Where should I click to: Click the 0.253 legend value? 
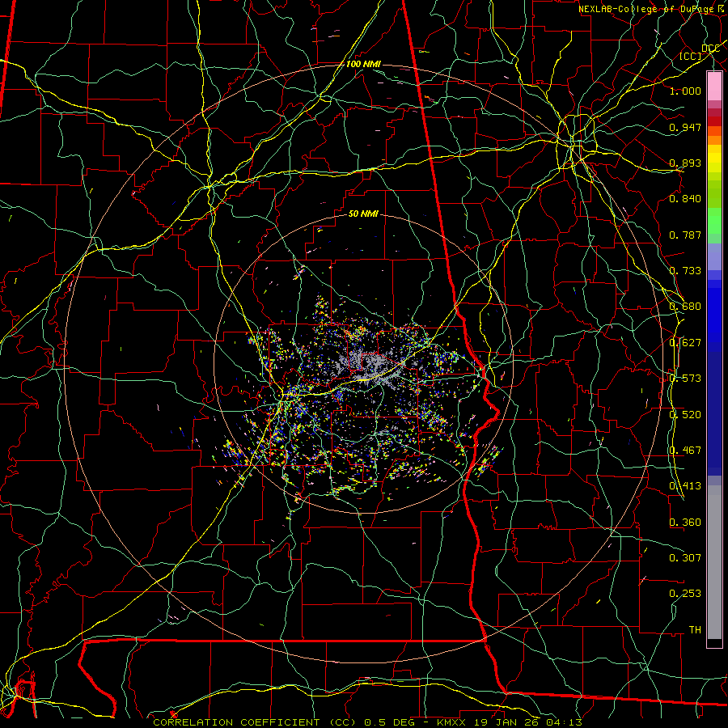point(685,594)
